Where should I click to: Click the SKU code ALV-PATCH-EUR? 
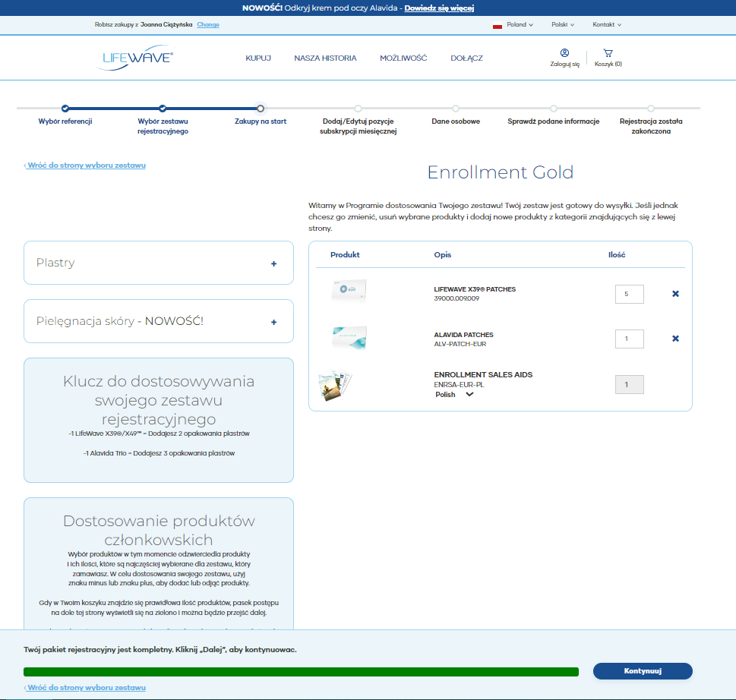click(x=460, y=344)
